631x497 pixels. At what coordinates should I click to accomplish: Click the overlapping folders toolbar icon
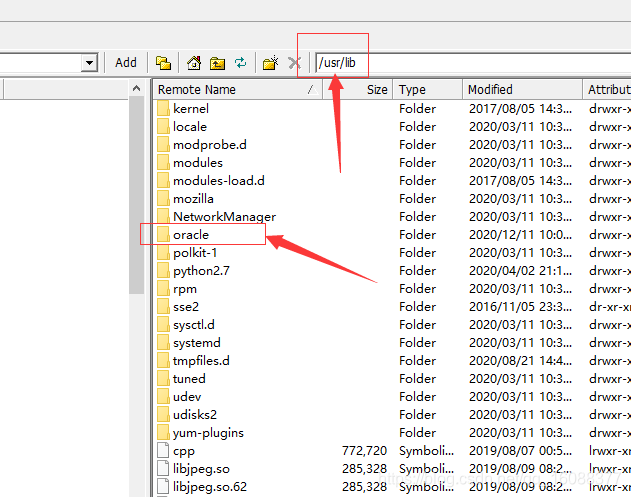pos(163,63)
